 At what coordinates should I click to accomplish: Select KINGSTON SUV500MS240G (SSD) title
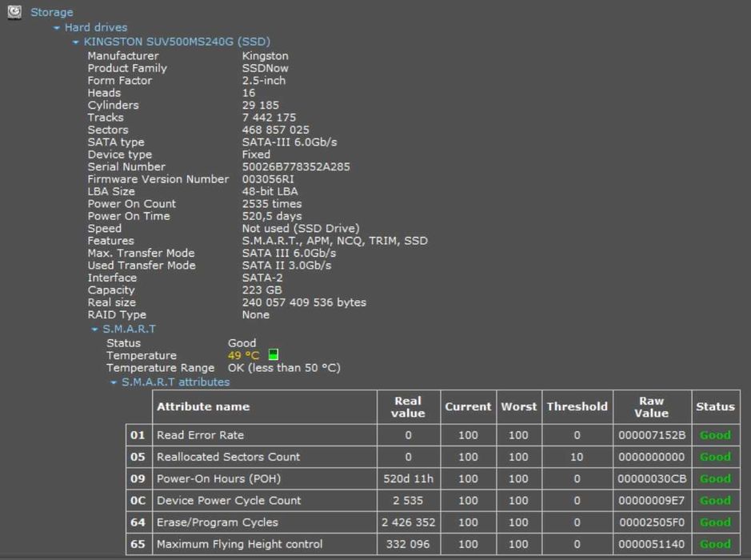(x=177, y=42)
